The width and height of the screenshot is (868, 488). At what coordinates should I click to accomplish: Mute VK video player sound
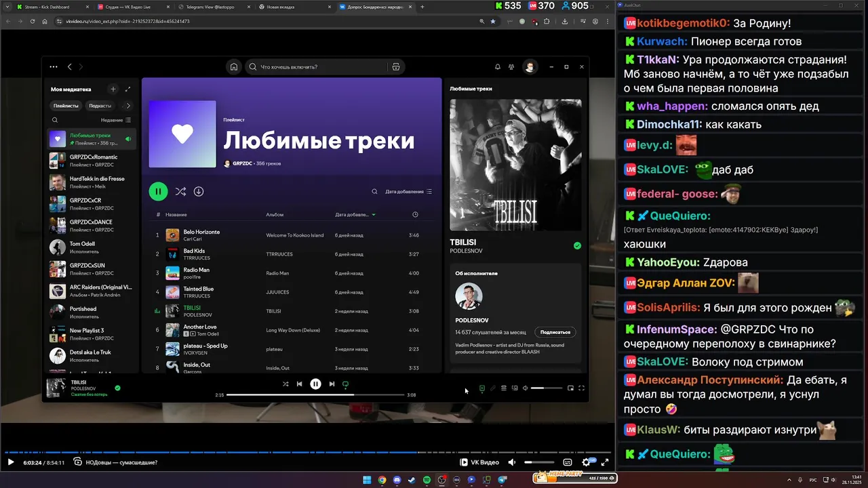[512, 462]
